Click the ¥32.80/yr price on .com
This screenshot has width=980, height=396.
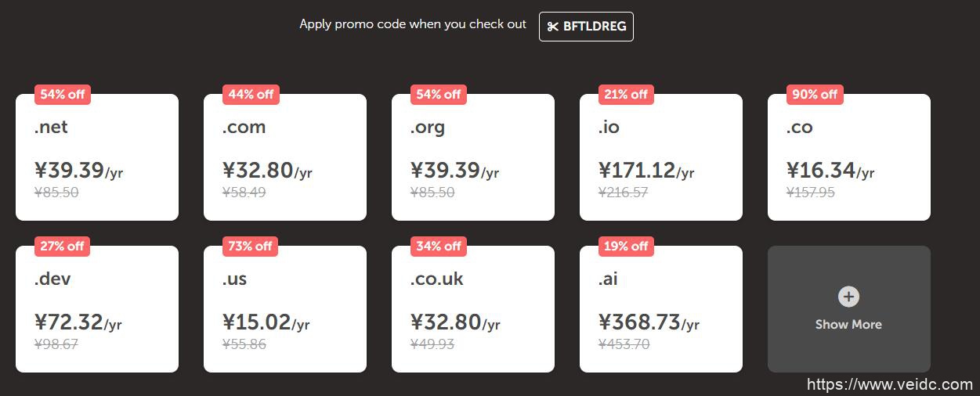coord(267,171)
